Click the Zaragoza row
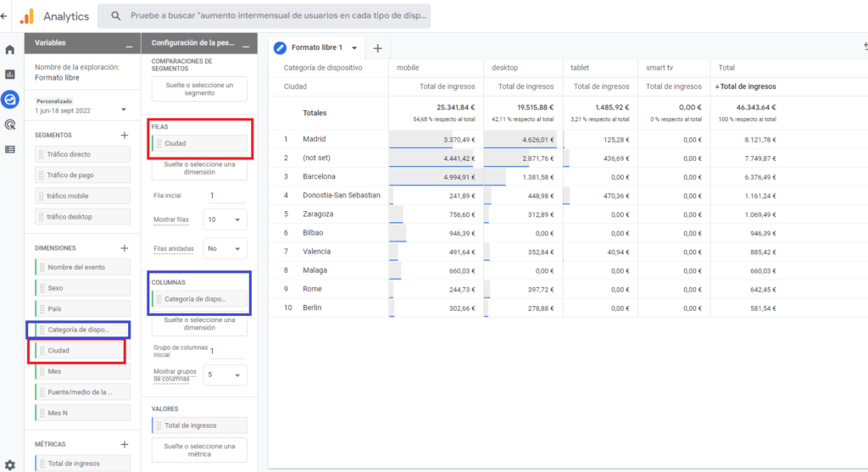The image size is (868, 472). click(x=568, y=214)
